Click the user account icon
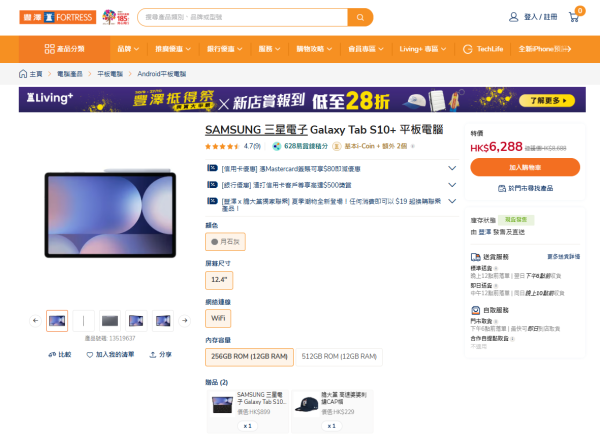 (x=513, y=17)
